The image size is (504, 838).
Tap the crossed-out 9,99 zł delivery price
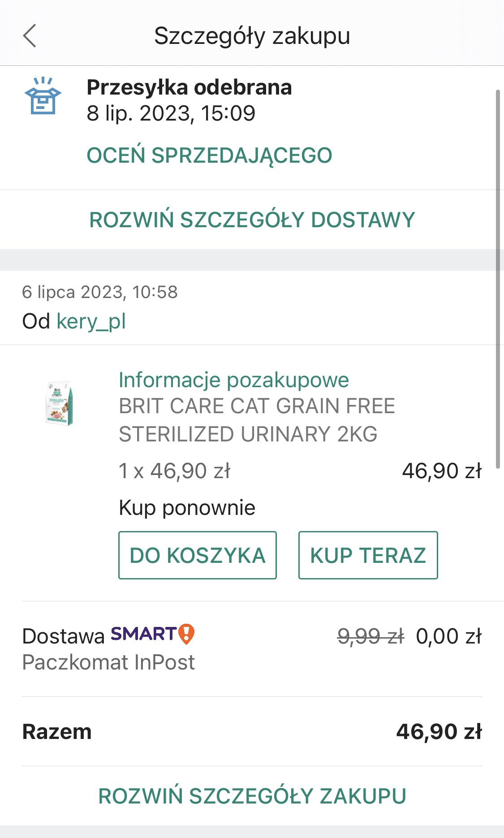coord(371,636)
